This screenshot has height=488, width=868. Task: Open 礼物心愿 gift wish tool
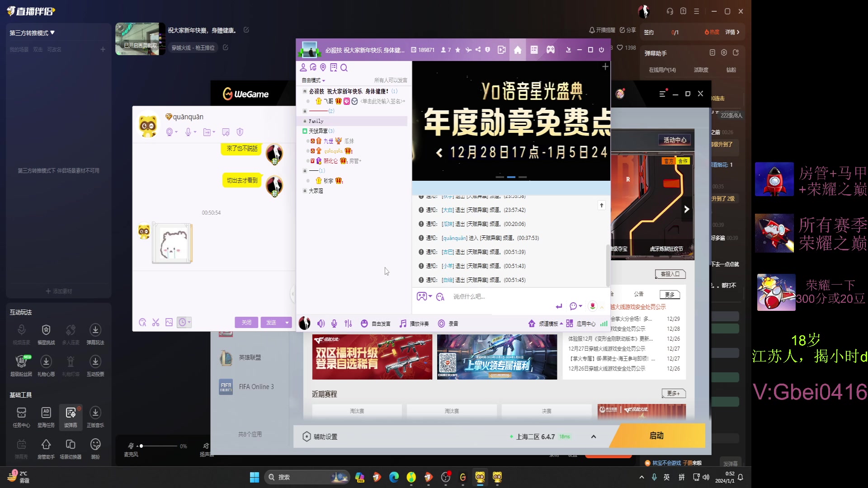tap(46, 366)
